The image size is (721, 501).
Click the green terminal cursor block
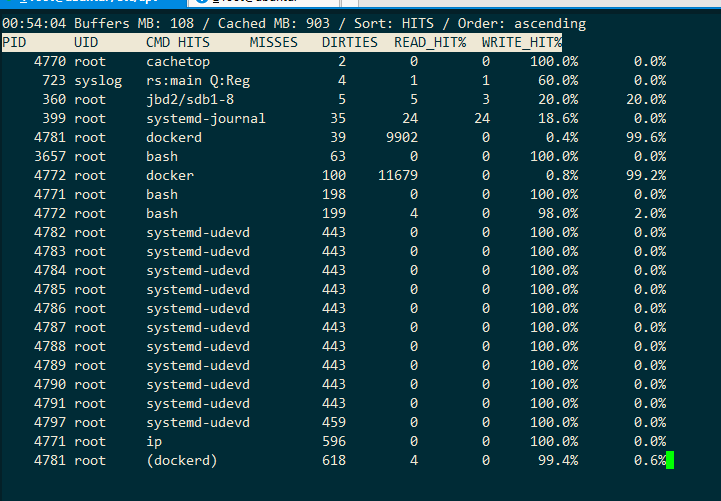coord(670,460)
